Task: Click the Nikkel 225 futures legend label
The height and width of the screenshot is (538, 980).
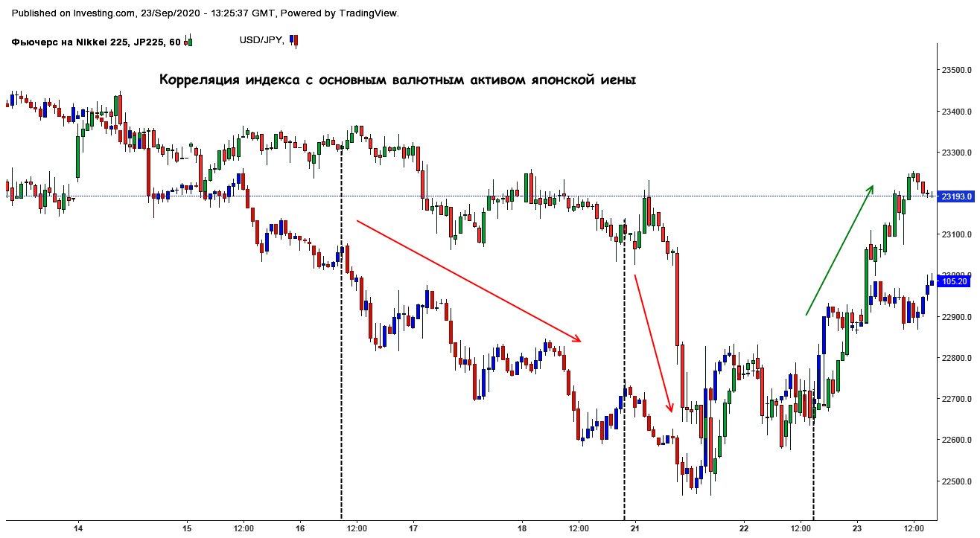Action: coord(96,42)
